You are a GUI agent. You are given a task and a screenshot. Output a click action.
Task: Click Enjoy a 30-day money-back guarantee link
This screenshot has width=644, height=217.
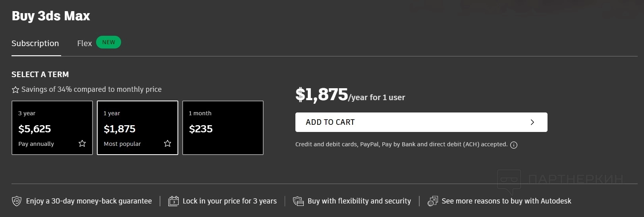[89, 201]
